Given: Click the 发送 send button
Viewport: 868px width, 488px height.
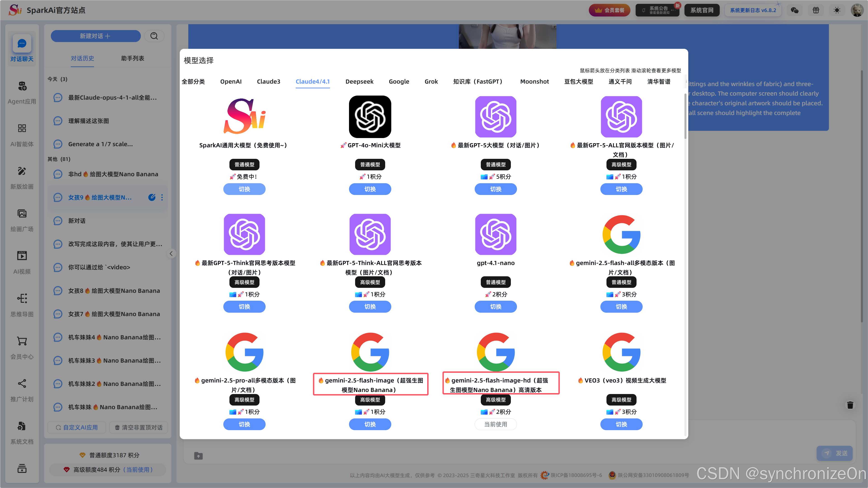Looking at the screenshot, I should pyautogui.click(x=835, y=453).
